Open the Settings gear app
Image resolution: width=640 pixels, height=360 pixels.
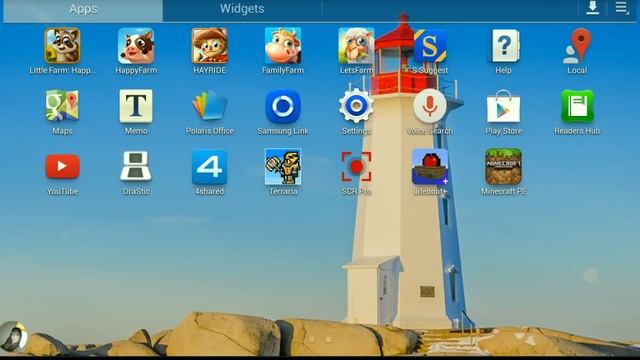point(356,106)
